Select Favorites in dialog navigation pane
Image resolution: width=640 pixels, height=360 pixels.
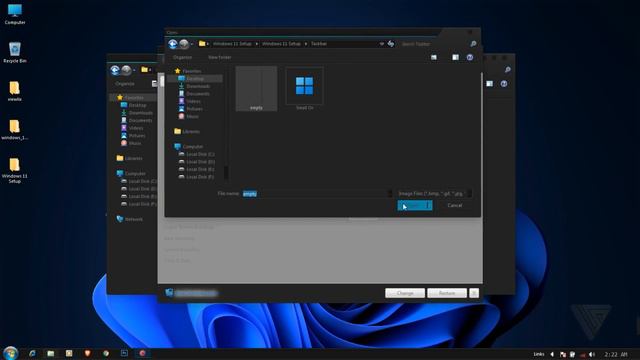(x=188, y=71)
